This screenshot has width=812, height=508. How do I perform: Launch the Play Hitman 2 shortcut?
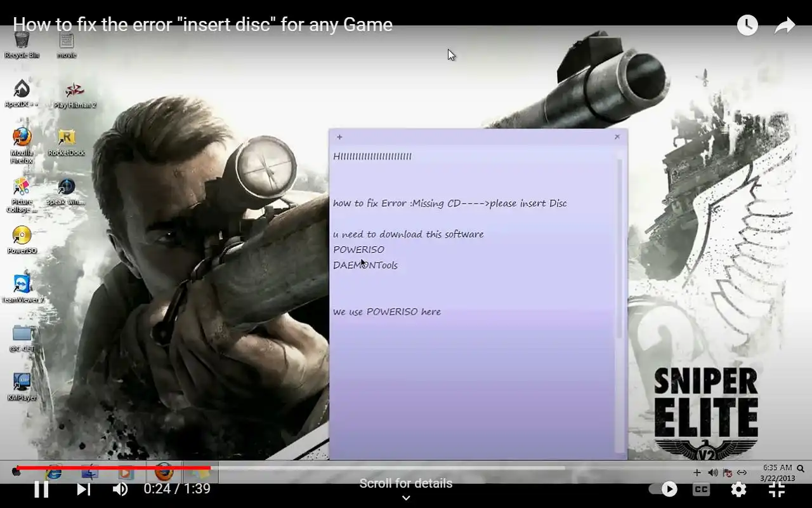click(74, 95)
